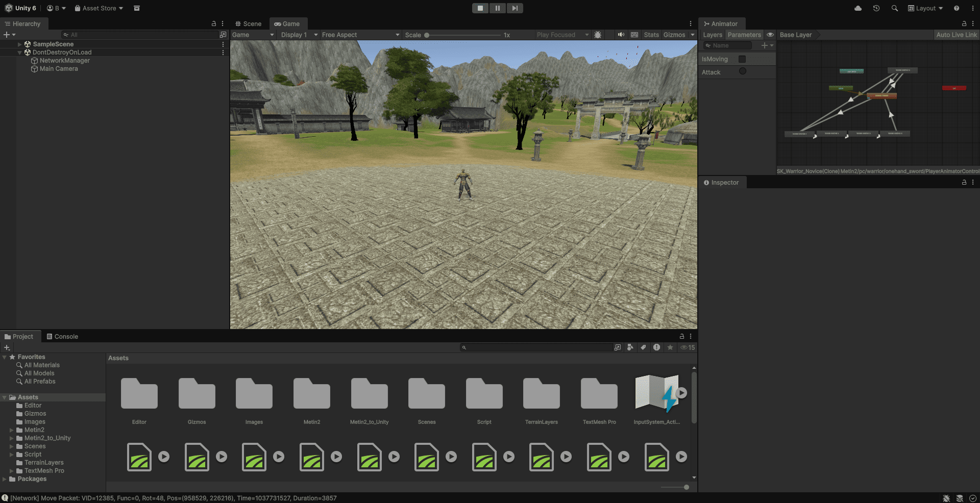980x503 pixels.
Task: Stop play mode with the Play button
Action: coord(480,8)
